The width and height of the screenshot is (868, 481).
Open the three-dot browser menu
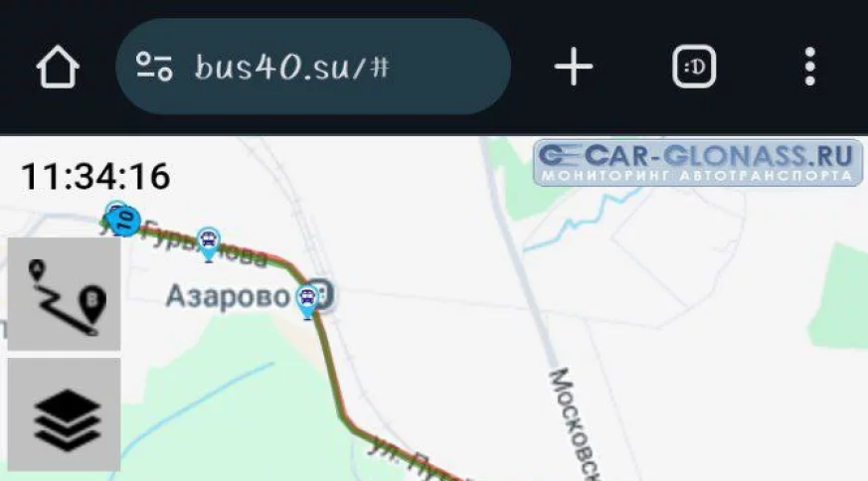[x=810, y=67]
